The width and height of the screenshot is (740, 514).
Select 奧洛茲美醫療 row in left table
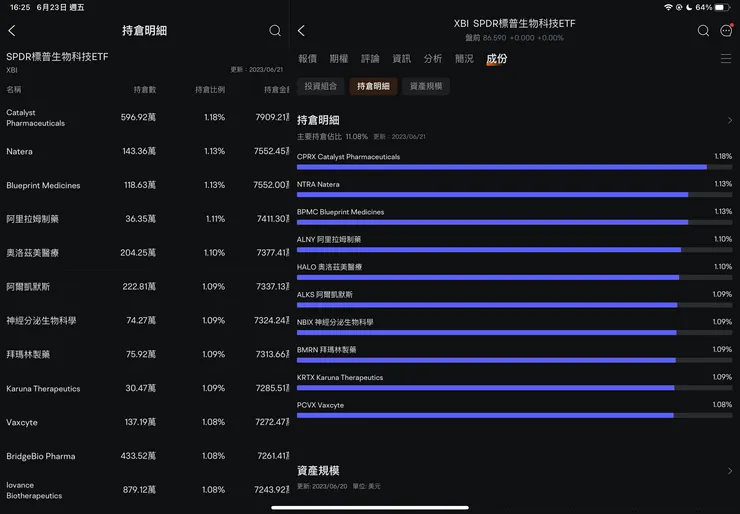coord(145,253)
